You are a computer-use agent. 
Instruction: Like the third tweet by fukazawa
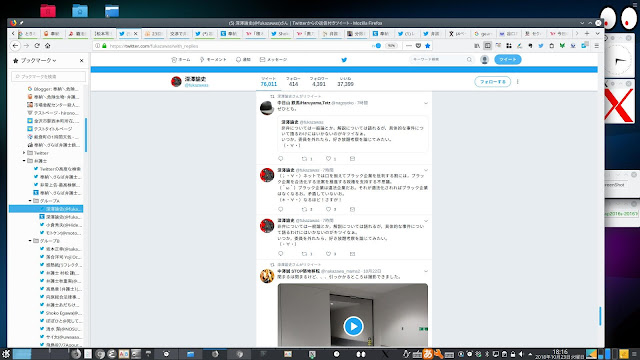(x=329, y=254)
